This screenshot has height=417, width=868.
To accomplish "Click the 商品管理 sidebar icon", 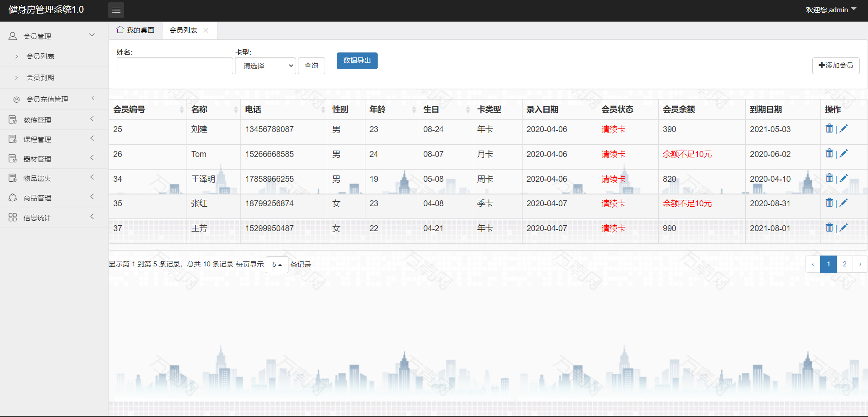I will 13,198.
